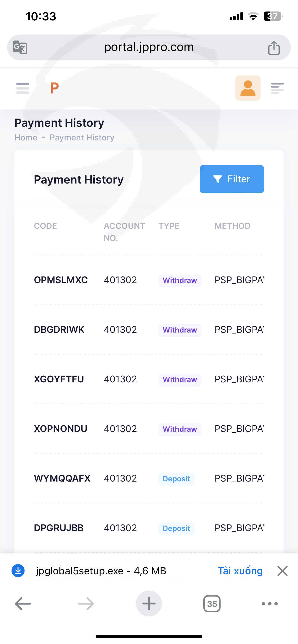Tap the portal.jppro.com address field
The width and height of the screenshot is (298, 644).
149,47
